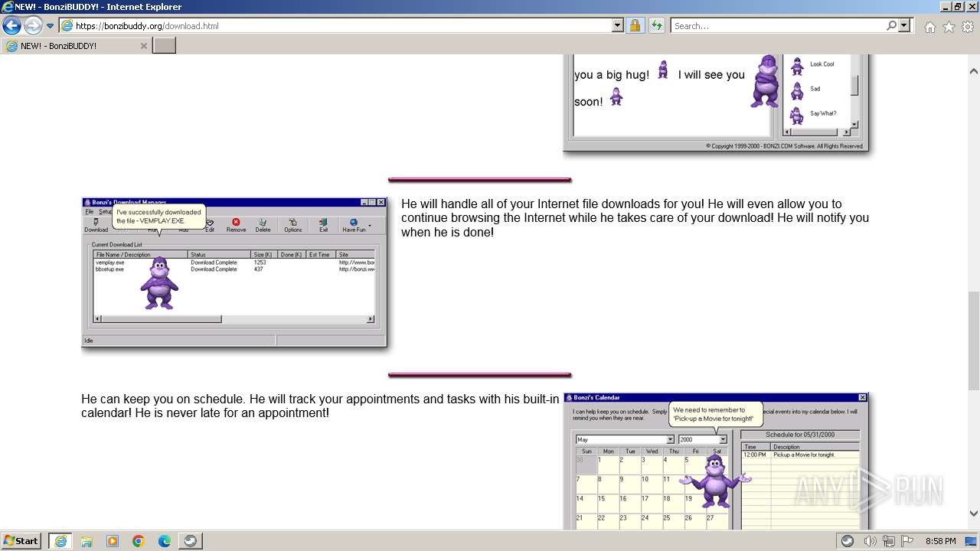Click the Say What? animation item
This screenshot has width=980, height=551.
(x=814, y=114)
